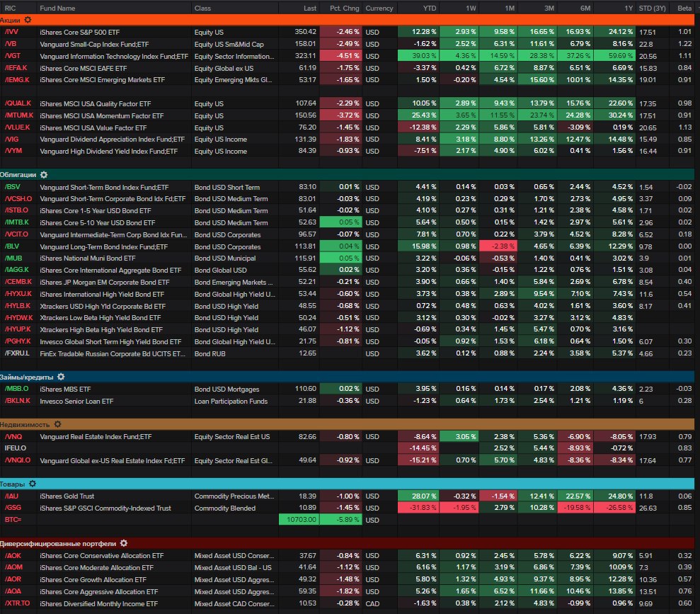Click Vanguard High Dividend Yield Index Fund;ETF
This screenshot has width=700, height=614.
pos(108,152)
